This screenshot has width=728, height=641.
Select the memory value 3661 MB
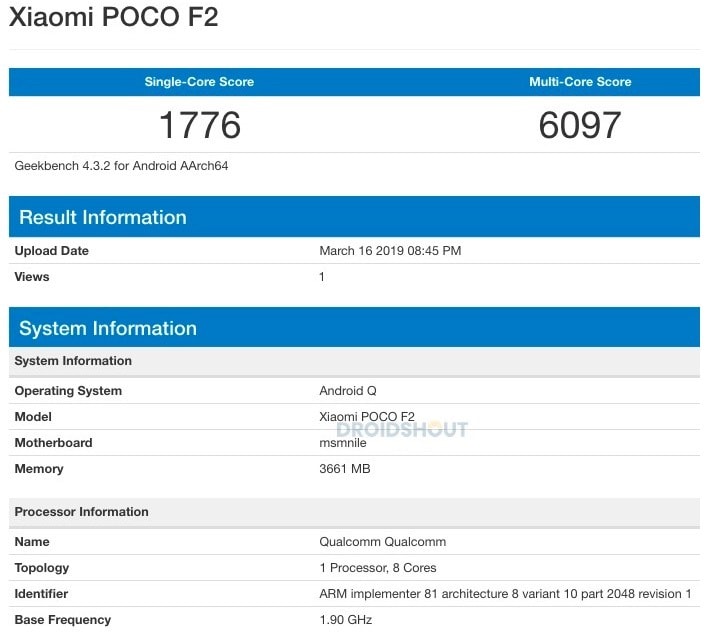tap(344, 469)
